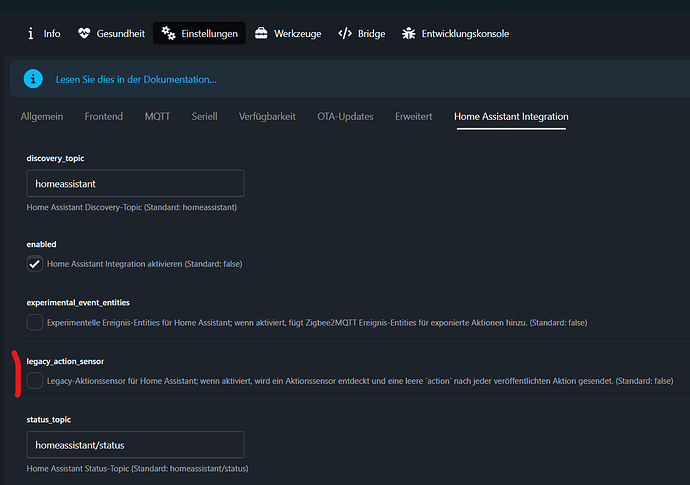This screenshot has width=690, height=485.
Task: Enable the legacy_action_sensor checkbox
Action: click(34, 381)
